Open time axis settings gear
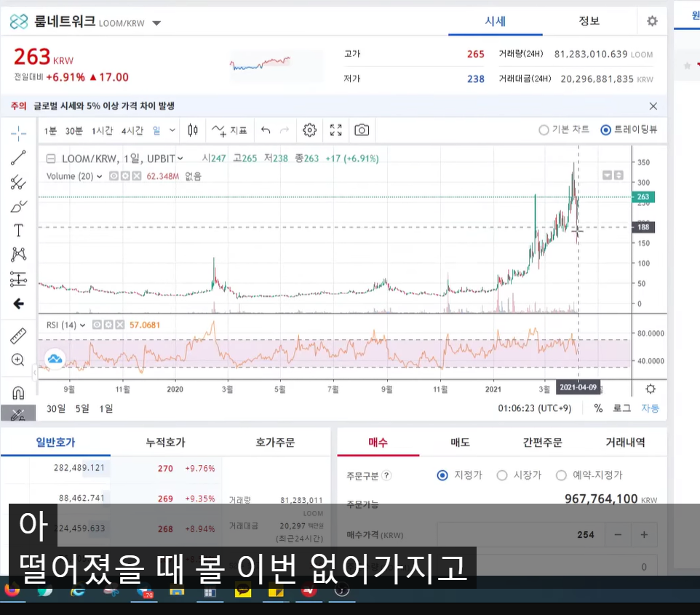This screenshot has height=615, width=700. pos(651,389)
